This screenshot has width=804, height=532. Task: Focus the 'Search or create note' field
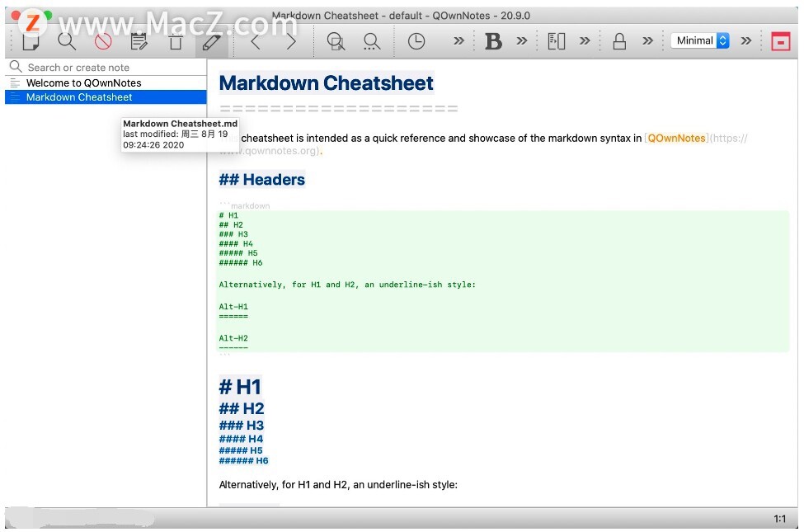pyautogui.click(x=106, y=67)
